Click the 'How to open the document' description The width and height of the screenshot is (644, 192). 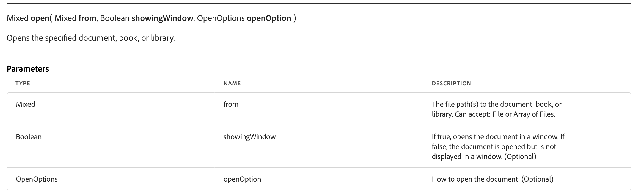point(492,179)
